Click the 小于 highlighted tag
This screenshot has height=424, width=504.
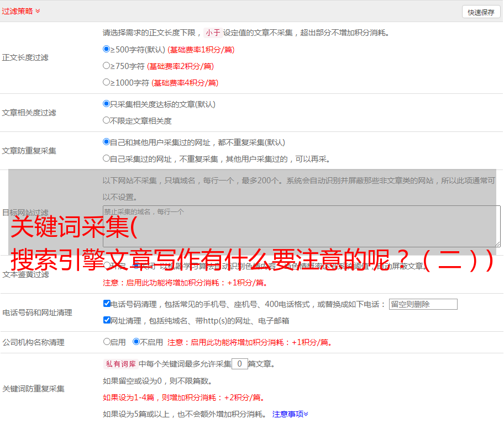coord(213,33)
